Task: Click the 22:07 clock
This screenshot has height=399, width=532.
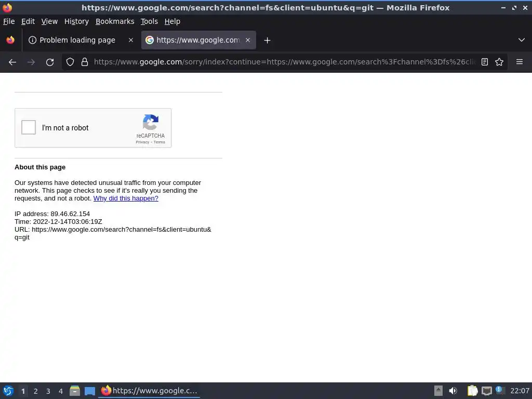Action: [x=520, y=391]
